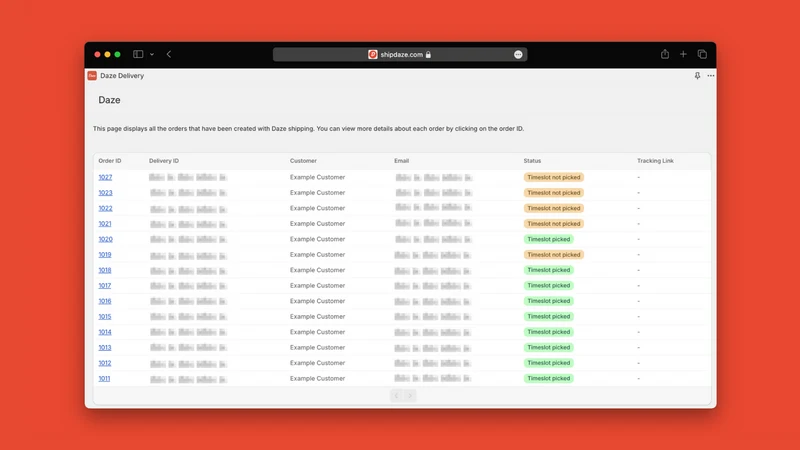
Task: Show the tab overview icon
Action: click(702, 54)
